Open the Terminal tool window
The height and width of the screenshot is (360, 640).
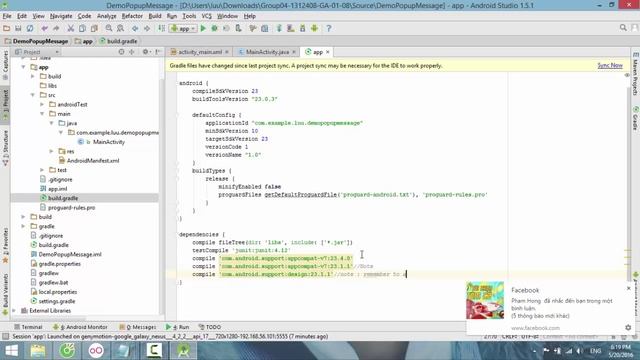[x=28, y=327]
